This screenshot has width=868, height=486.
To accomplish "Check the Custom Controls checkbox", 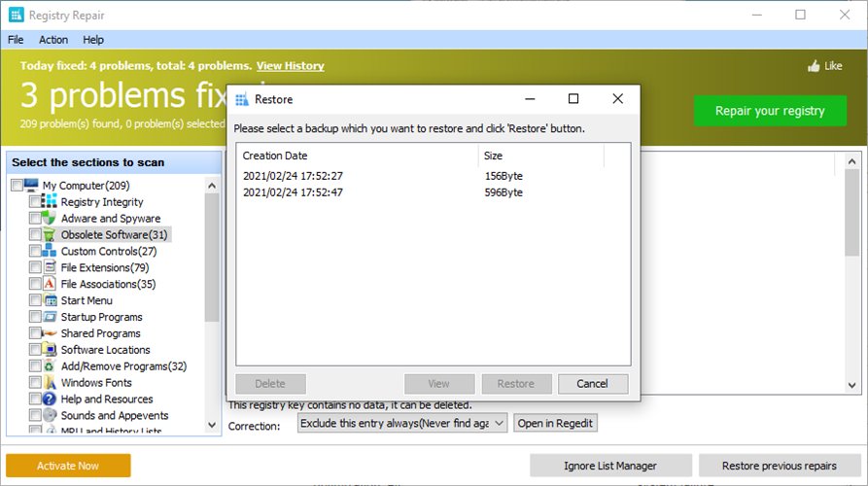I will click(35, 251).
